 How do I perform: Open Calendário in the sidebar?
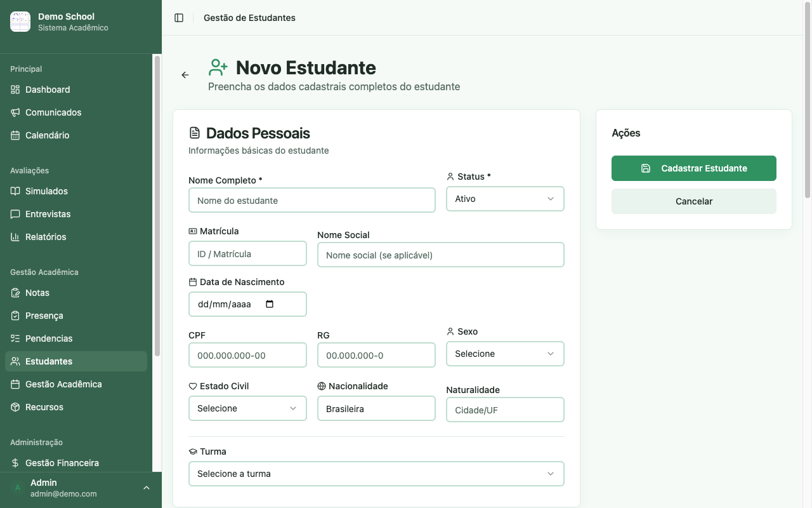[x=76, y=135]
